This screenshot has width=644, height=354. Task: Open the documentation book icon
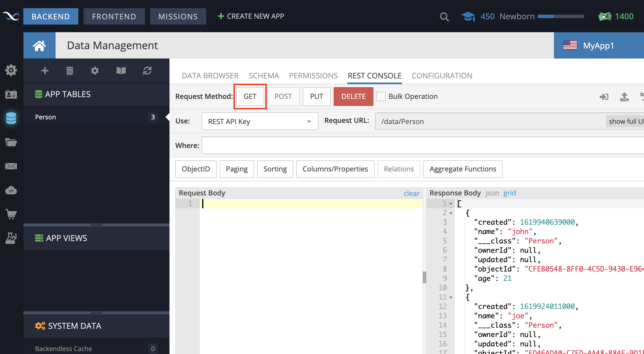(121, 71)
